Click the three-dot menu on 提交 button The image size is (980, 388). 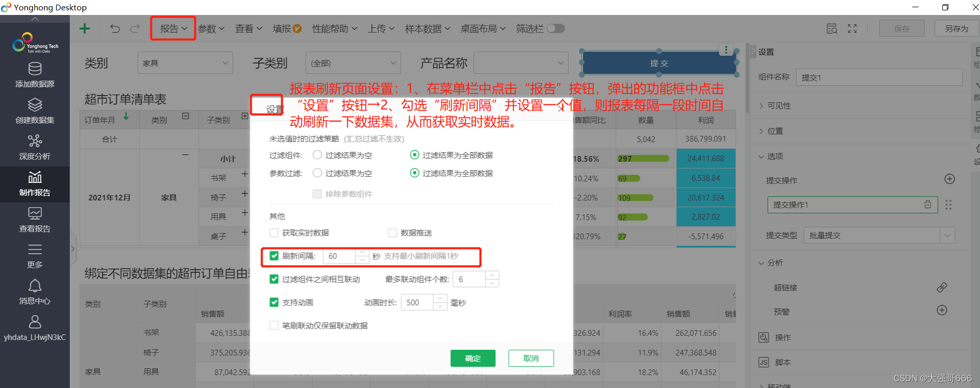click(x=726, y=50)
